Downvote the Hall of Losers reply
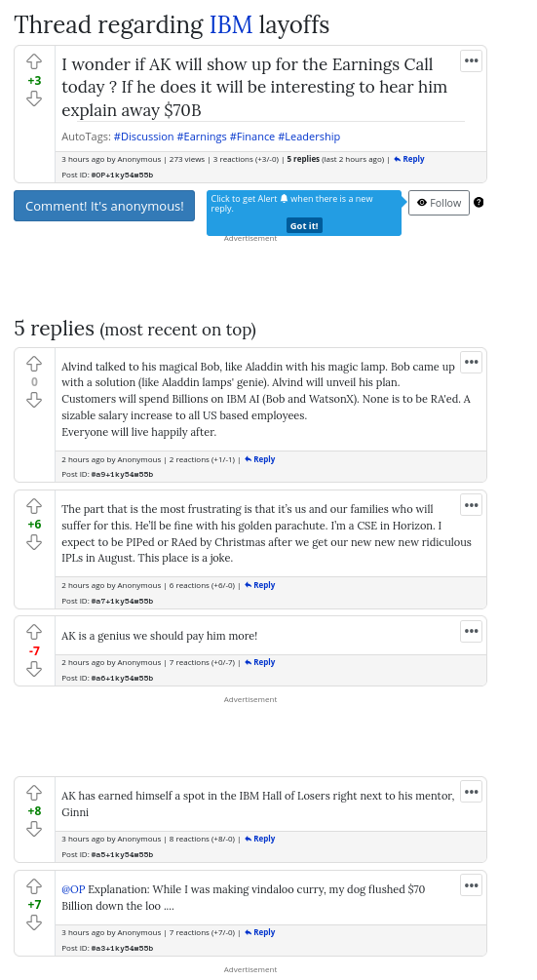The width and height of the screenshot is (537, 980). [x=34, y=829]
